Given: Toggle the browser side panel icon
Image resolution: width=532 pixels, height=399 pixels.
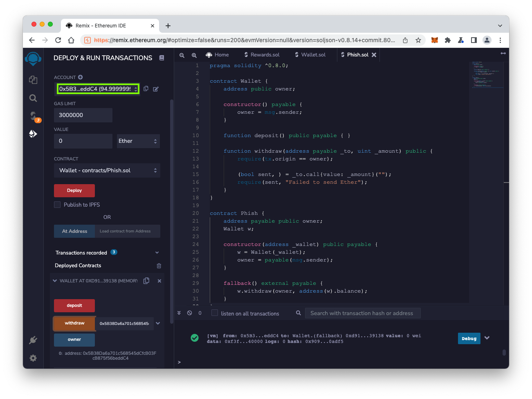Looking at the screenshot, I should 474,40.
